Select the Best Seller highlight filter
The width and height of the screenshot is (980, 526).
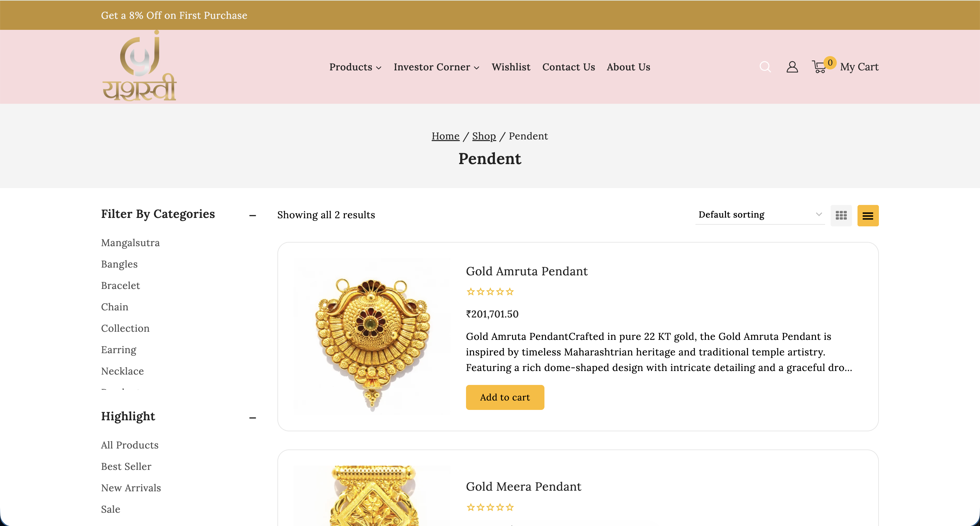126,466
